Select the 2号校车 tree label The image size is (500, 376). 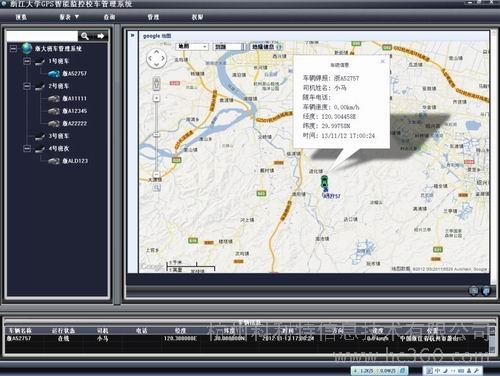pyautogui.click(x=59, y=86)
